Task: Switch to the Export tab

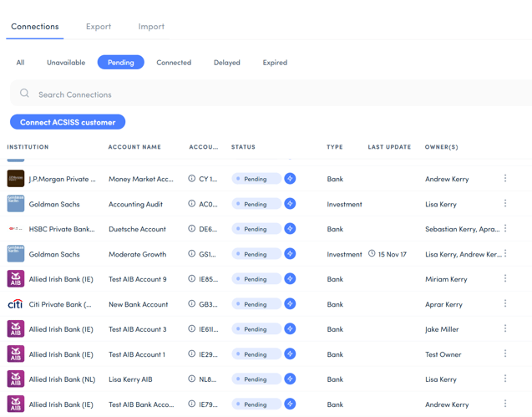Action: click(99, 27)
